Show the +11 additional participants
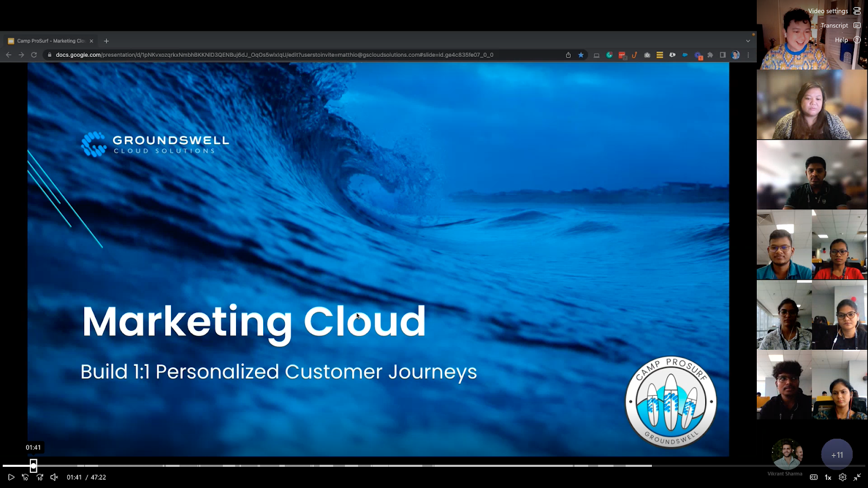 pos(837,455)
